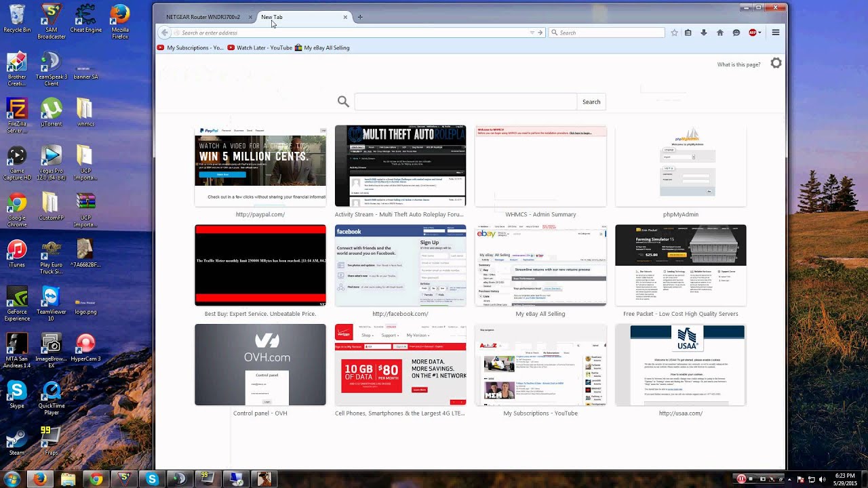Click the toolbar Search box
This screenshot has height=488, width=868.
tap(607, 33)
